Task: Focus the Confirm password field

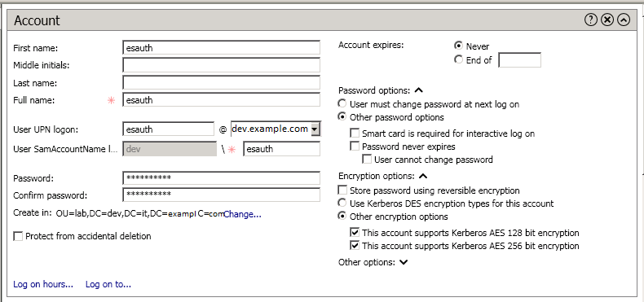Action: click(x=222, y=195)
